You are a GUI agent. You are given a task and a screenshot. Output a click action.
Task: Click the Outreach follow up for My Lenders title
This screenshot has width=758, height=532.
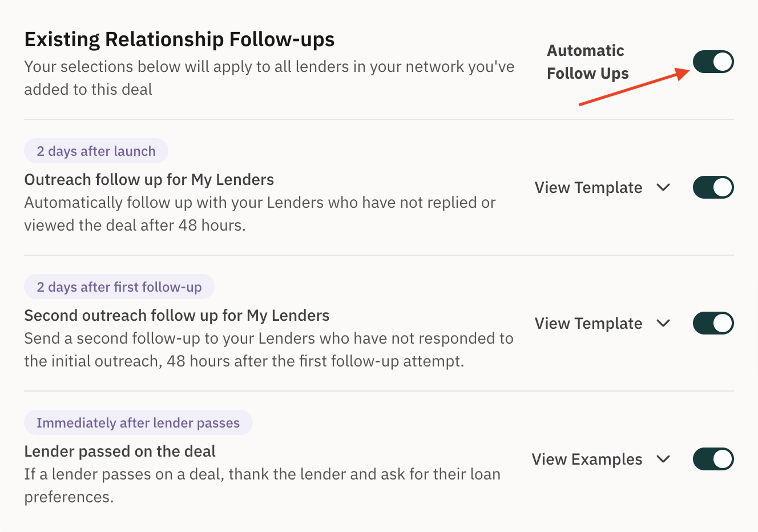click(x=149, y=180)
